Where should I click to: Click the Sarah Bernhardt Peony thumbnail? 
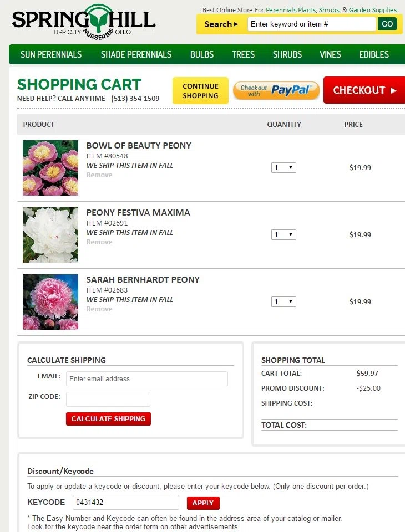pyautogui.click(x=50, y=302)
